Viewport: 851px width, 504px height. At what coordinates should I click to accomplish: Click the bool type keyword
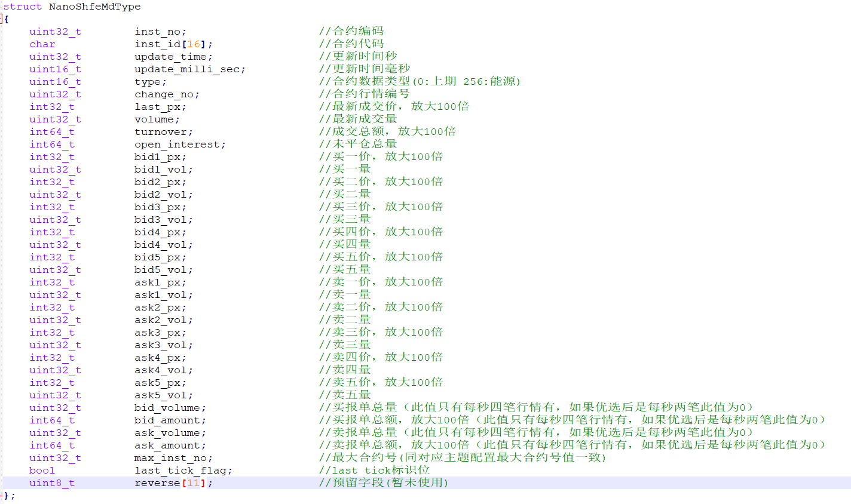pyautogui.click(x=42, y=471)
